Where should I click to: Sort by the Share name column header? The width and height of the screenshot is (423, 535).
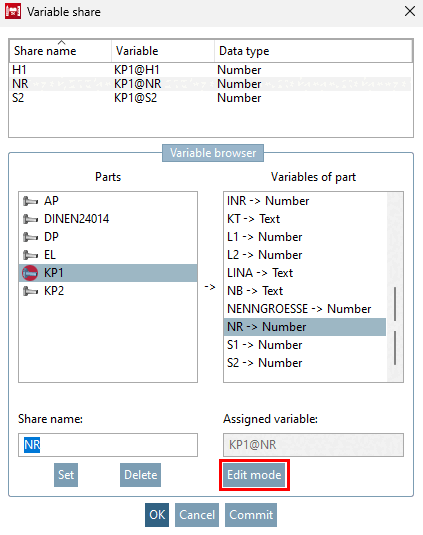pos(60,51)
